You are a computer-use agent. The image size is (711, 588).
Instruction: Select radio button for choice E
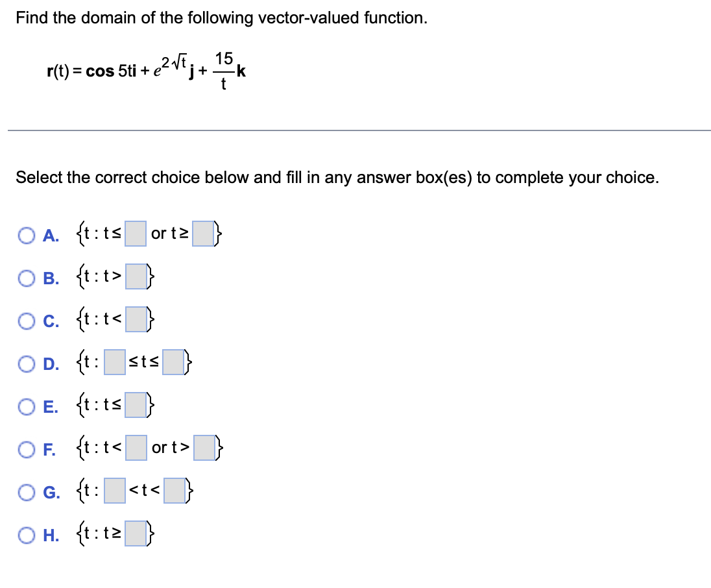pos(27,406)
